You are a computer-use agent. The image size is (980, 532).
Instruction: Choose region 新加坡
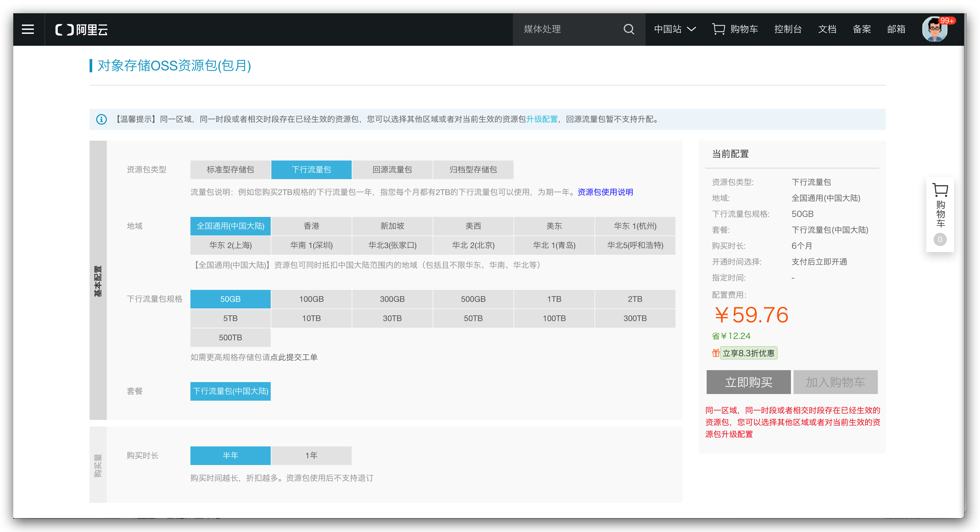click(392, 226)
